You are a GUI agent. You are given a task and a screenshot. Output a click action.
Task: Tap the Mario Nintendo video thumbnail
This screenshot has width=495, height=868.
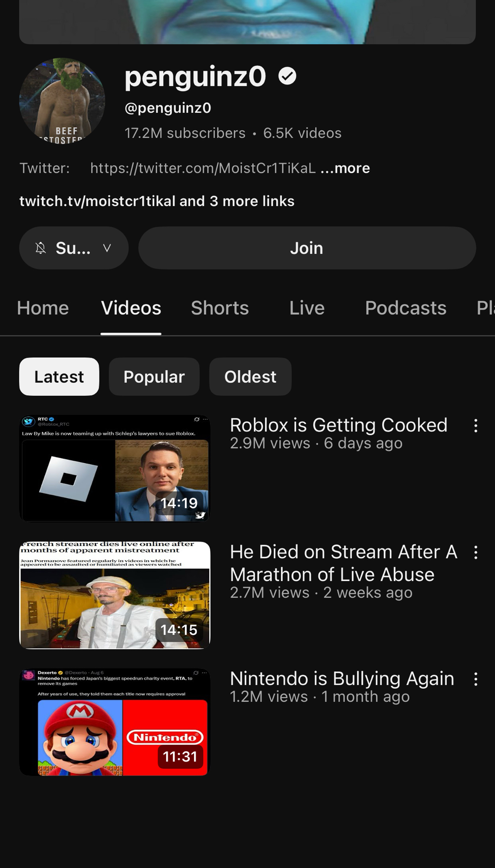[x=115, y=722]
